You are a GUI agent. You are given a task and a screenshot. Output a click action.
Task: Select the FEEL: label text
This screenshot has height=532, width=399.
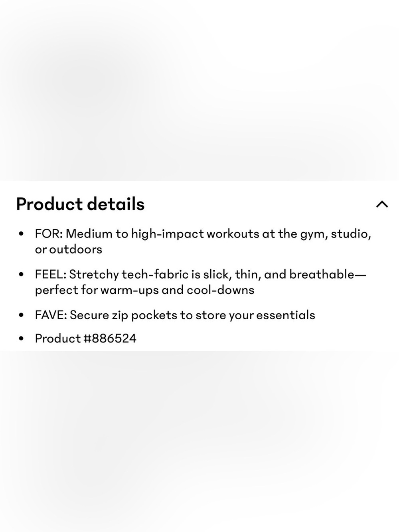50,274
